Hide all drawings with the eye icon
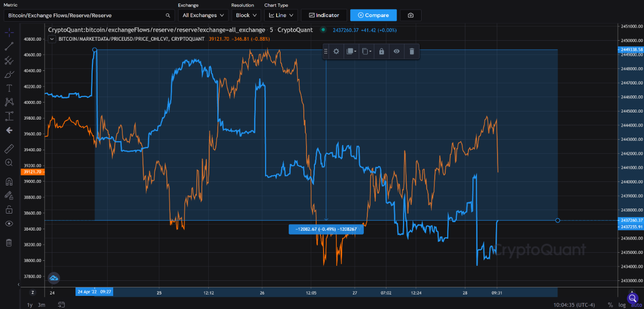This screenshot has width=644, height=309. tap(9, 224)
